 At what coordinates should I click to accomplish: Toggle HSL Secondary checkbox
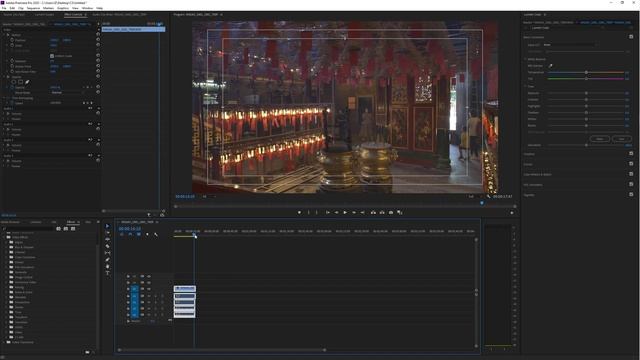(x=631, y=184)
